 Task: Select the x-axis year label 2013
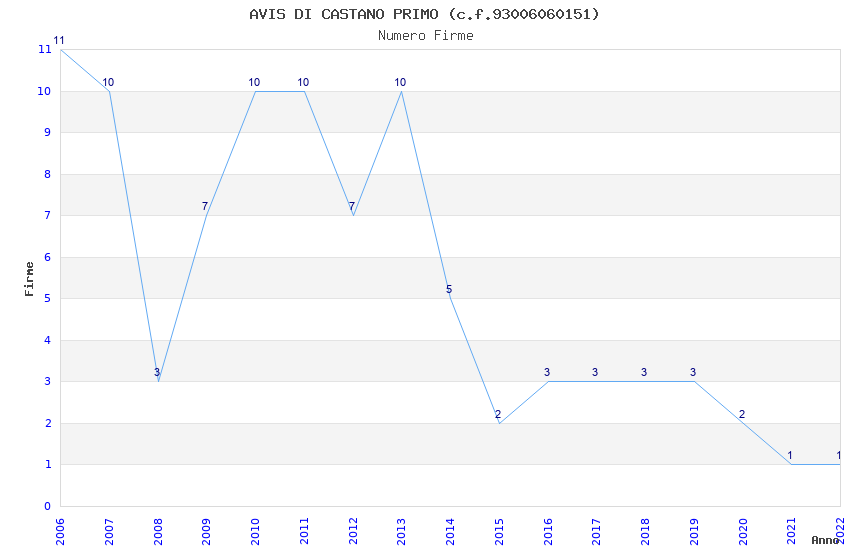pyautogui.click(x=401, y=531)
